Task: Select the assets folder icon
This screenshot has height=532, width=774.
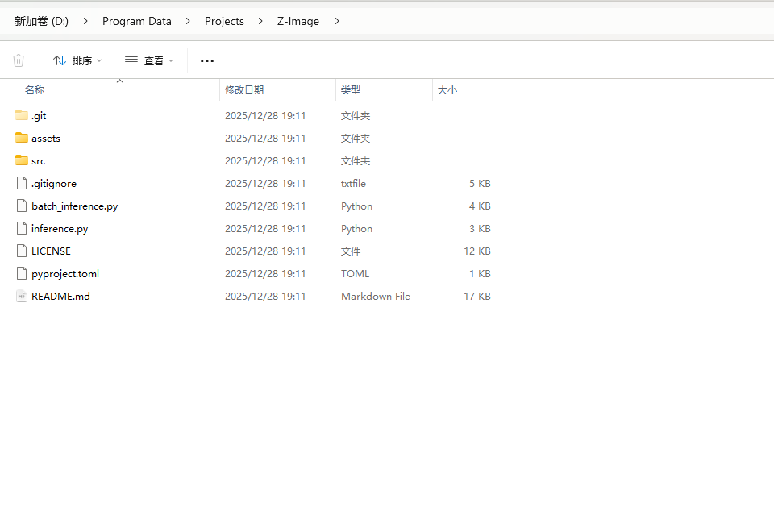Action: [22, 138]
